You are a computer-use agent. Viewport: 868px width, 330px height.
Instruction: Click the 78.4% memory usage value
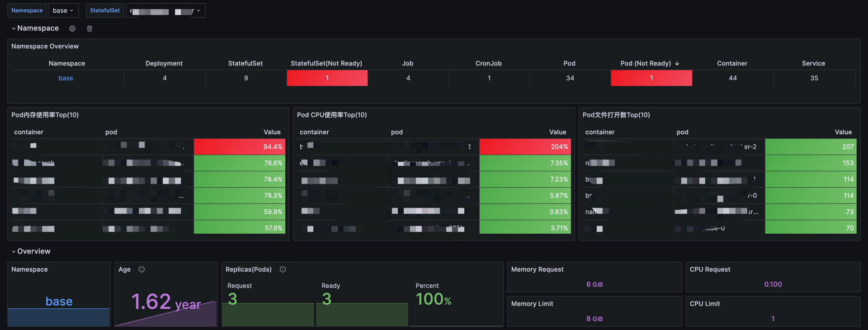point(273,179)
